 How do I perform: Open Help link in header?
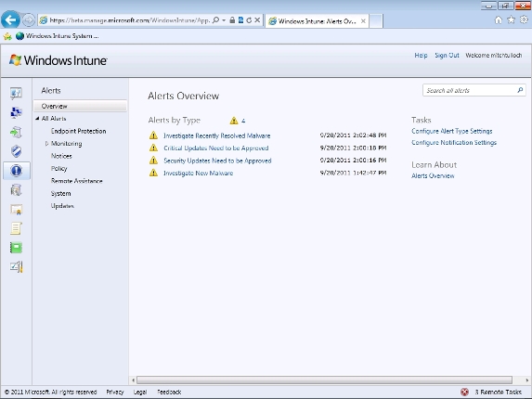point(421,56)
